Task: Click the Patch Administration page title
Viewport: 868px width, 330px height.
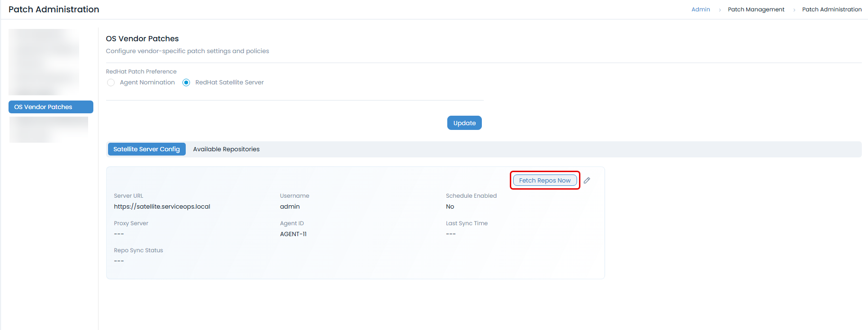Action: 54,9
